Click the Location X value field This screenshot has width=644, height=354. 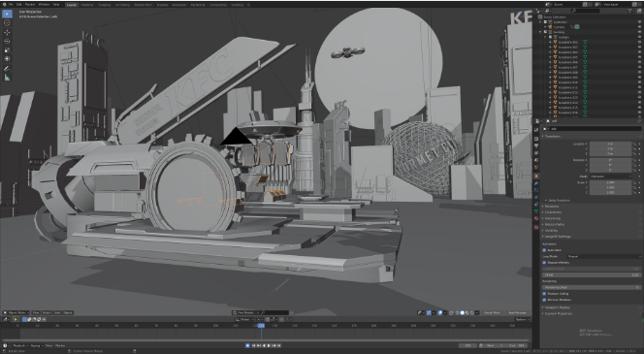(x=610, y=145)
